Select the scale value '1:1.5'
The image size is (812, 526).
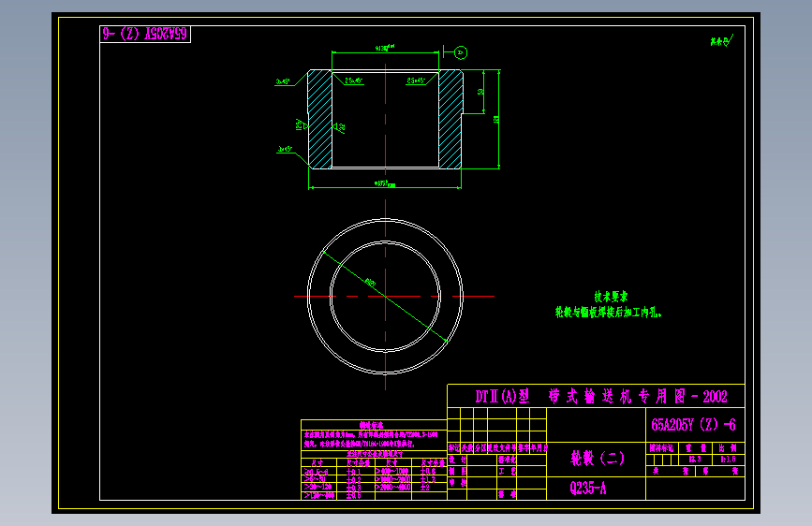[x=728, y=460]
